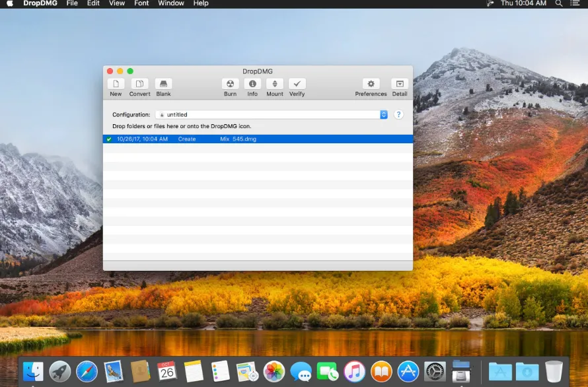The width and height of the screenshot is (588, 387).
Task: Launch Safari from the Dock
Action: tap(87, 371)
